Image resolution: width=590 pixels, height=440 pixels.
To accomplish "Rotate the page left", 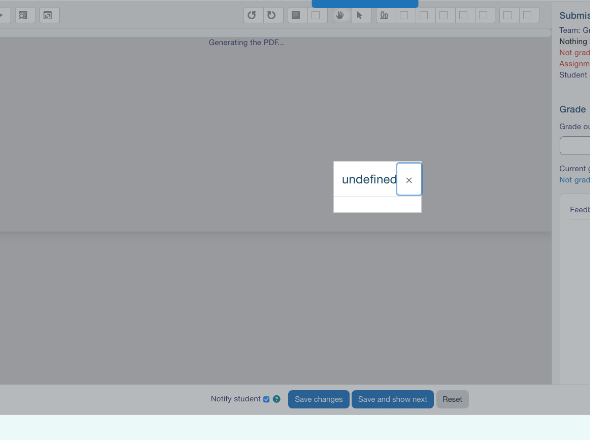I will tap(252, 15).
